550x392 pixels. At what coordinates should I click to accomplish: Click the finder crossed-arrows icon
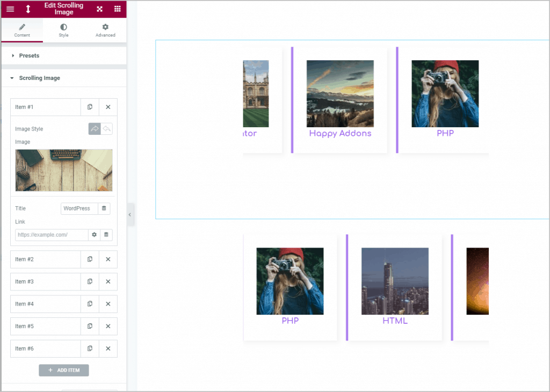pyautogui.click(x=99, y=9)
